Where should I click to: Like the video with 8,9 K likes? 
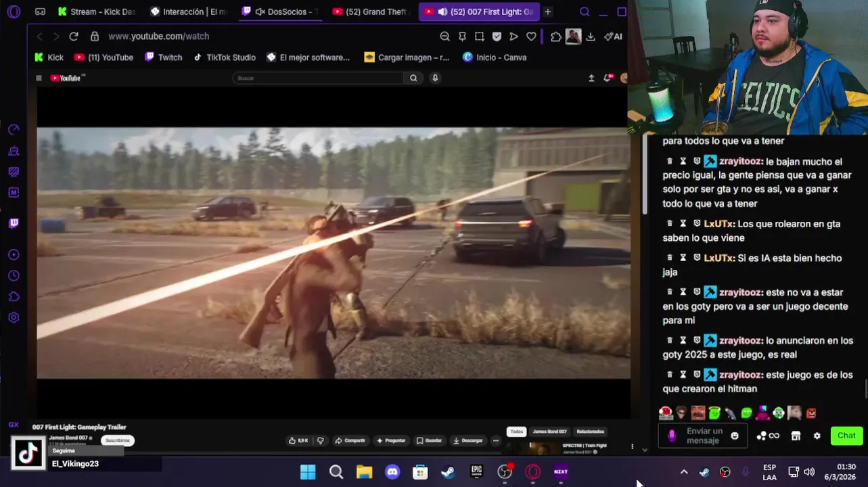tap(298, 440)
